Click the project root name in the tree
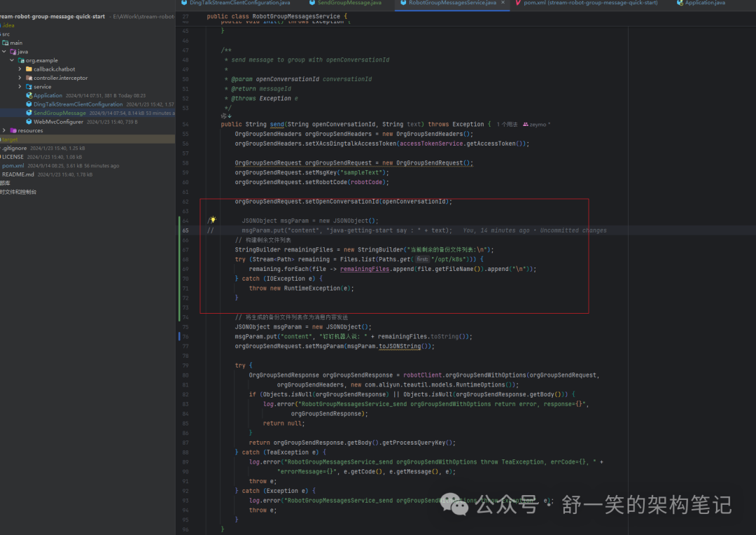The image size is (756, 535). point(52,16)
